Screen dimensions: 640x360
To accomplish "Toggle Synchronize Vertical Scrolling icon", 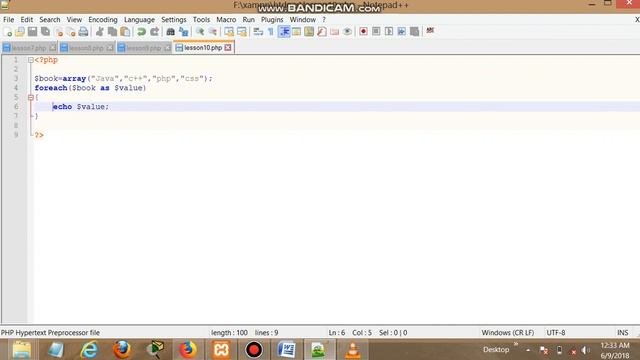I will [229, 31].
